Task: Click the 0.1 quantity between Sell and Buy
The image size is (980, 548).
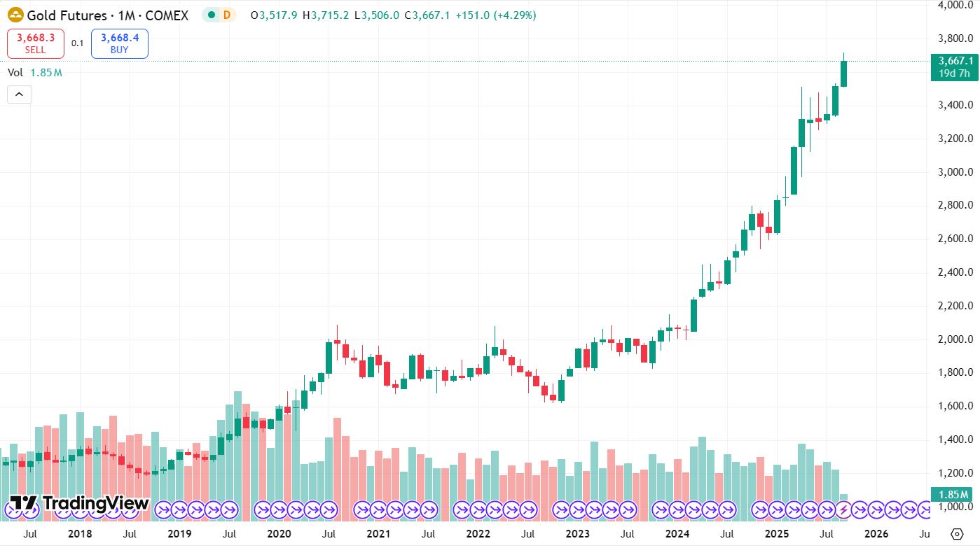Action: tap(77, 43)
